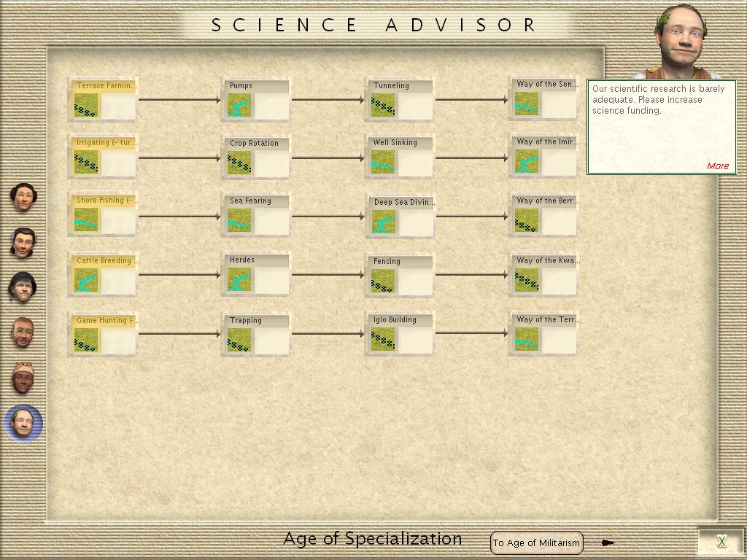Pick the Trapping tech icon
This screenshot has width=747, height=560.
click(x=239, y=340)
